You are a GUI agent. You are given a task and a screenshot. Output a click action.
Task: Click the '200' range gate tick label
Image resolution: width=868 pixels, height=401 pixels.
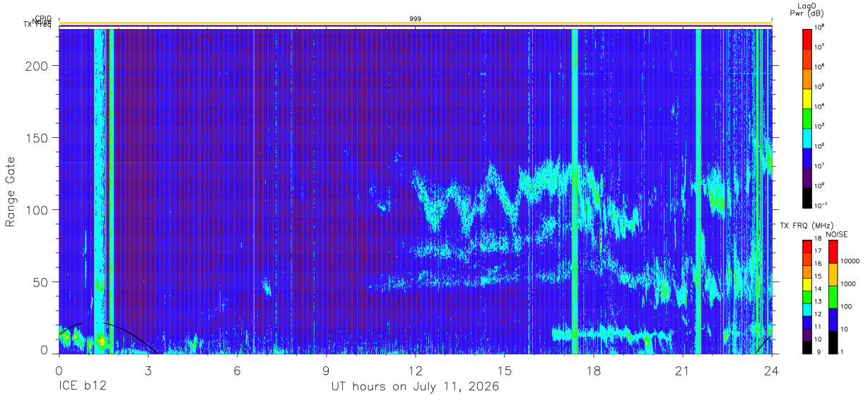click(37, 65)
